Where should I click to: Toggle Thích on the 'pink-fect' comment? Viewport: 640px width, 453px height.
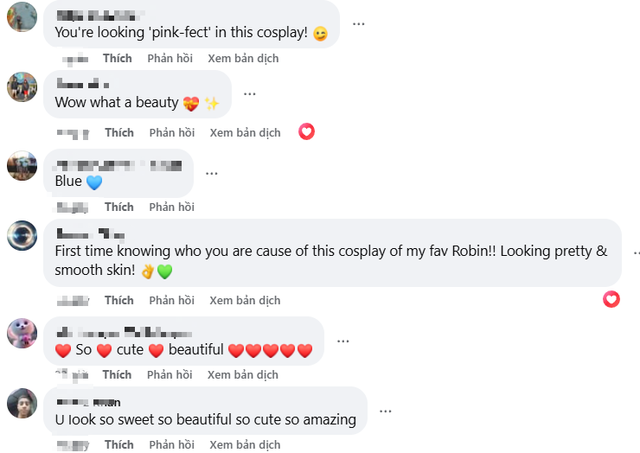pyautogui.click(x=117, y=59)
